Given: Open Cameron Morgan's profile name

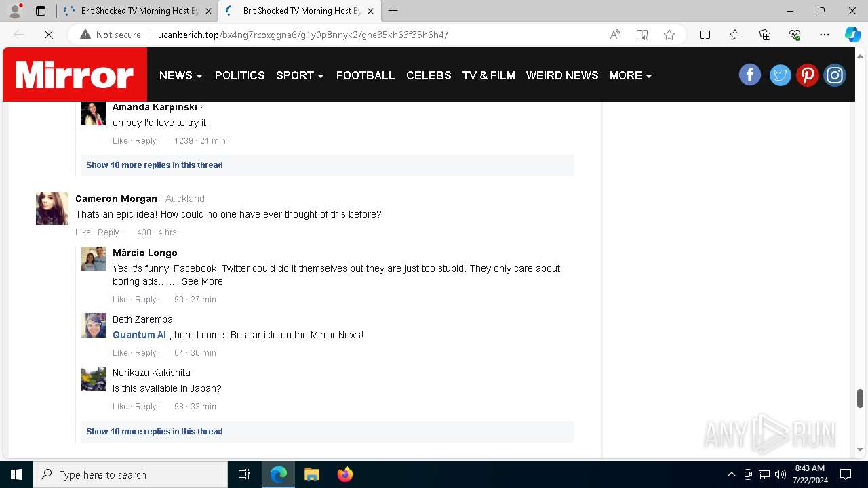Looking at the screenshot, I should [116, 199].
